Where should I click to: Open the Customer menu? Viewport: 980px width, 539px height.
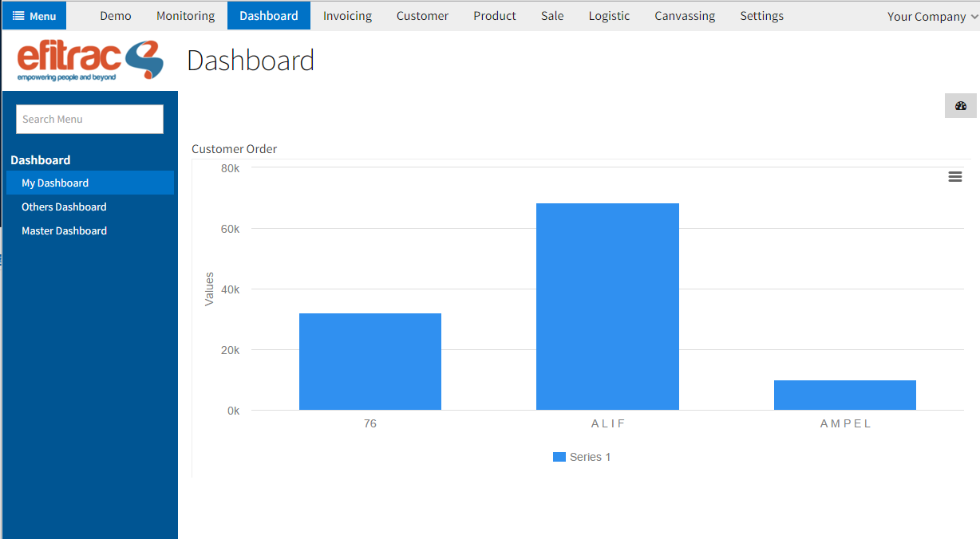422,16
